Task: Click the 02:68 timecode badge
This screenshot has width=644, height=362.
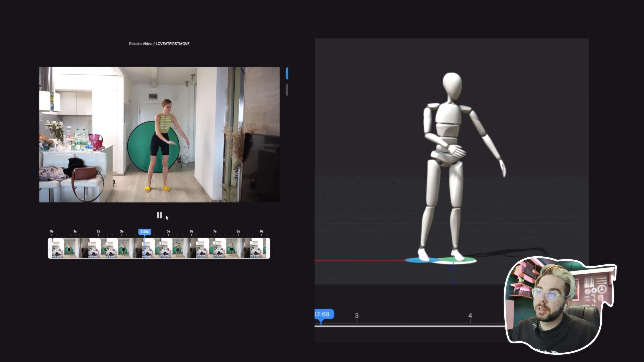Action: point(324,314)
